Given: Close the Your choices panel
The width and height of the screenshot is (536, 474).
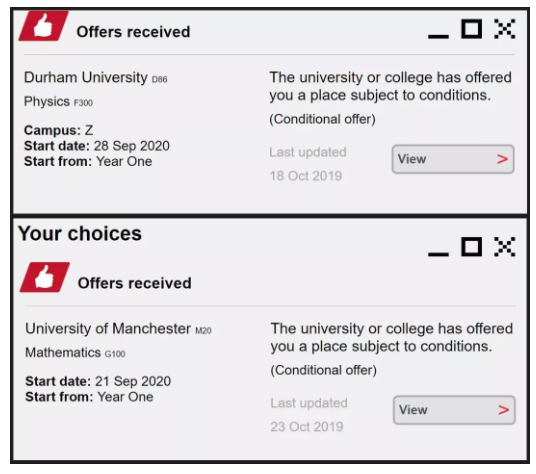Looking at the screenshot, I should (505, 247).
